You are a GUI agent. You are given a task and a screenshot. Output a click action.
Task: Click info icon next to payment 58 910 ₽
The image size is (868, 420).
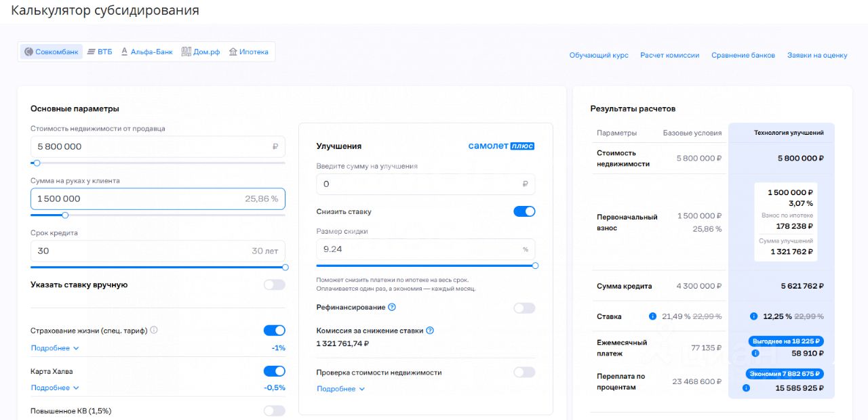click(755, 353)
